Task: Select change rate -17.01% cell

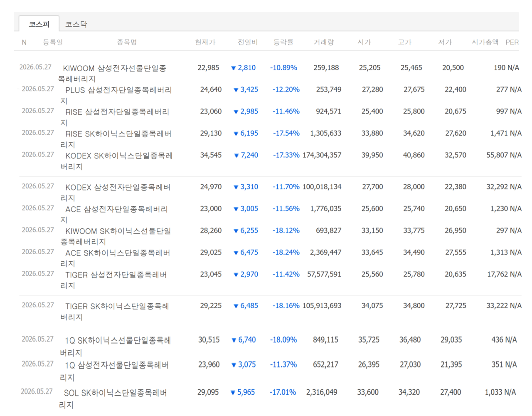Action: point(283,392)
